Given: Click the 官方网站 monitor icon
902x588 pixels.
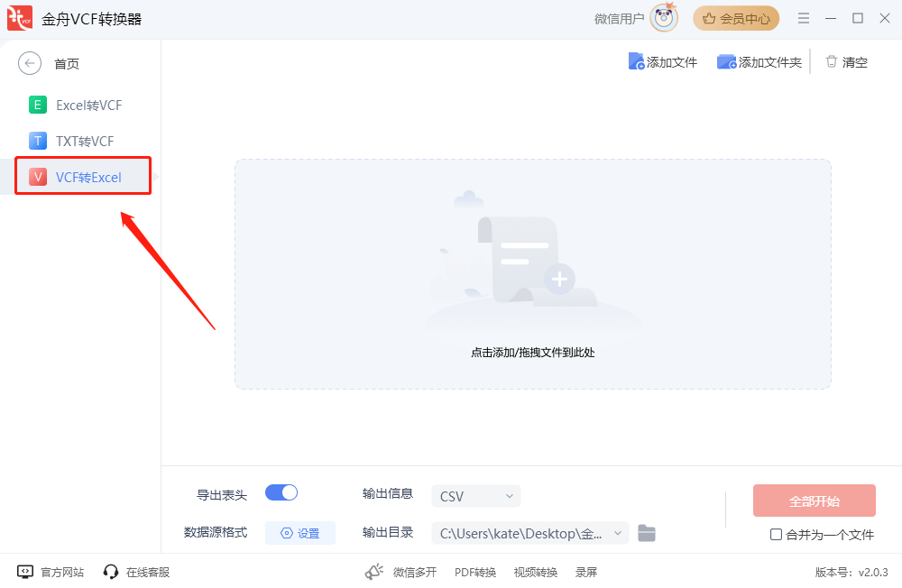Looking at the screenshot, I should pos(25,572).
